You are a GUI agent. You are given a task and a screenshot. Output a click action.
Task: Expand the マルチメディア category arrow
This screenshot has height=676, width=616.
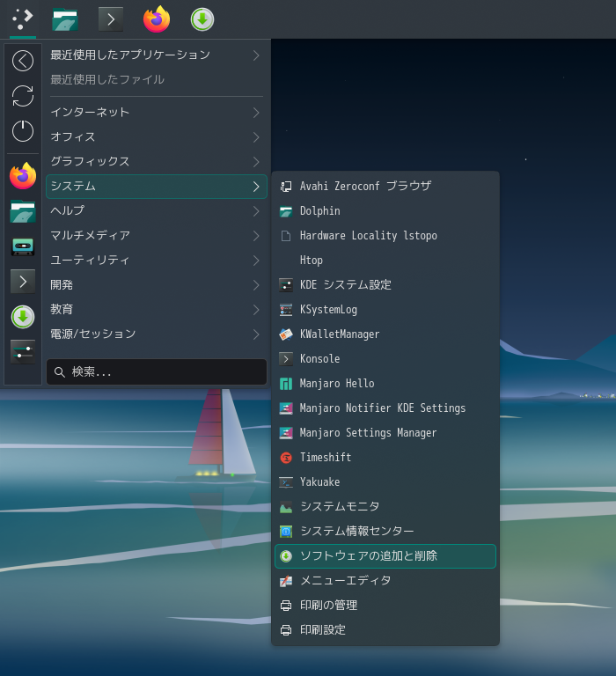point(256,235)
